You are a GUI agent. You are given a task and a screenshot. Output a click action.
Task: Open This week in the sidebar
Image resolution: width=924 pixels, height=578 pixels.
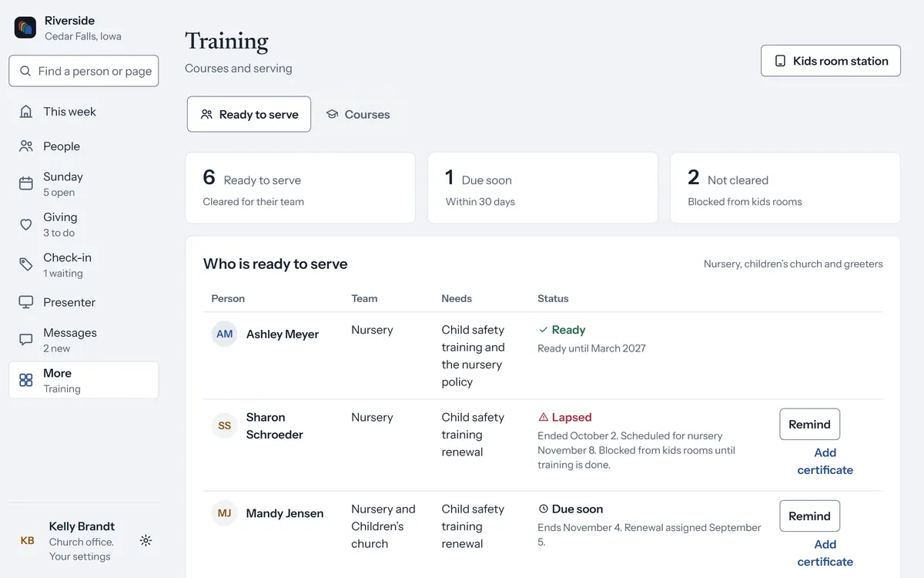(84, 112)
